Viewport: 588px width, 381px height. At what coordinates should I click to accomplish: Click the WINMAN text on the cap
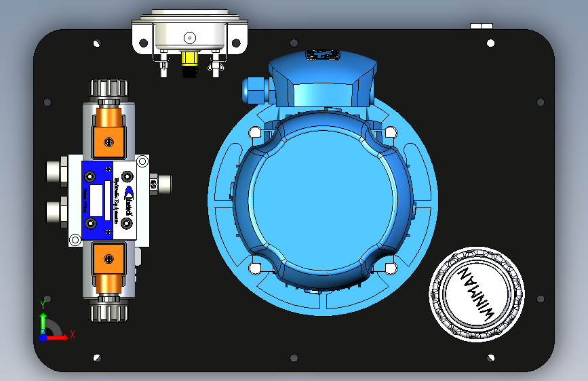coord(475,294)
